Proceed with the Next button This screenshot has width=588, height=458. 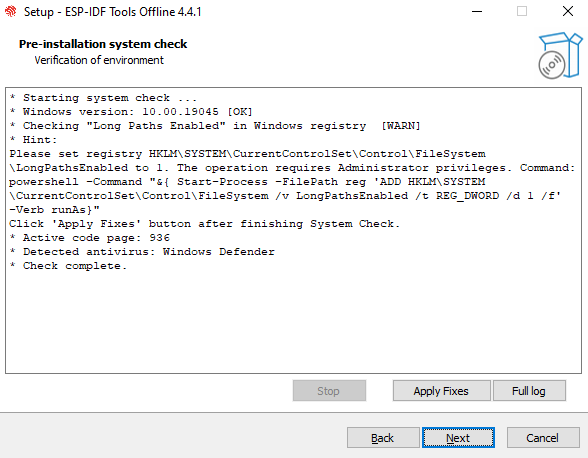click(458, 438)
